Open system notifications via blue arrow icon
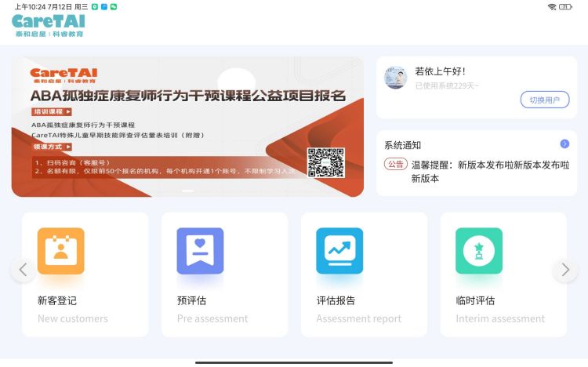588x367 pixels. click(x=564, y=144)
